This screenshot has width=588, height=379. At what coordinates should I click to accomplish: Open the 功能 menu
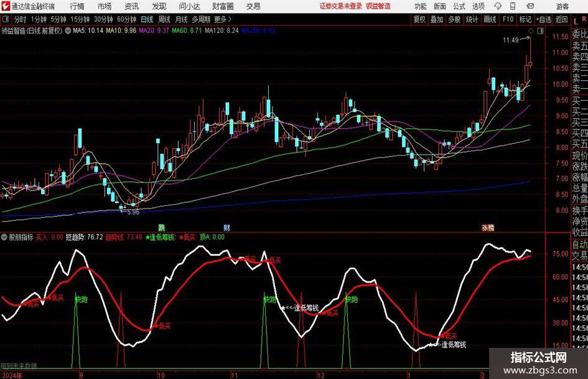click(x=421, y=6)
